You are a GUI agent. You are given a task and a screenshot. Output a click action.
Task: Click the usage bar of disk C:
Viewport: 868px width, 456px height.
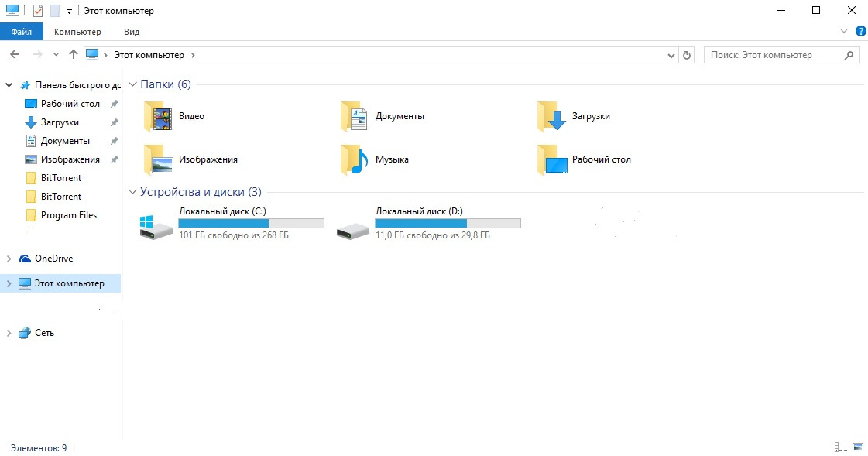coord(251,224)
